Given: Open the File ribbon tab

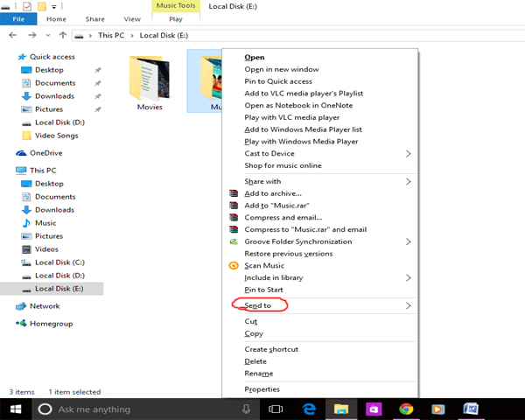Looking at the screenshot, I should [x=18, y=19].
